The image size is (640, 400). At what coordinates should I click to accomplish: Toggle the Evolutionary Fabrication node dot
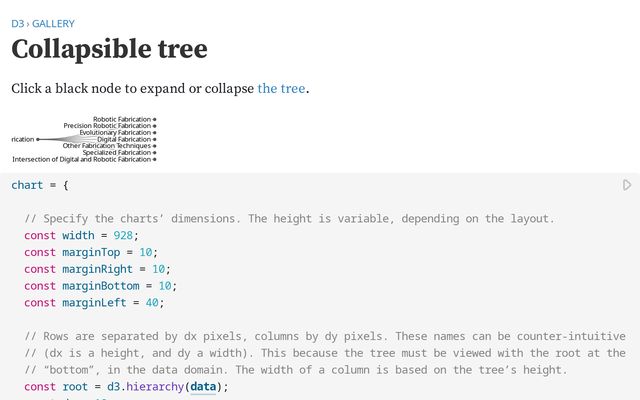pyautogui.click(x=154, y=132)
